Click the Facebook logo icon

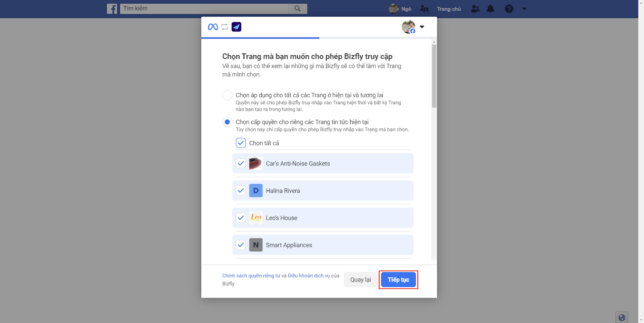pos(112,8)
